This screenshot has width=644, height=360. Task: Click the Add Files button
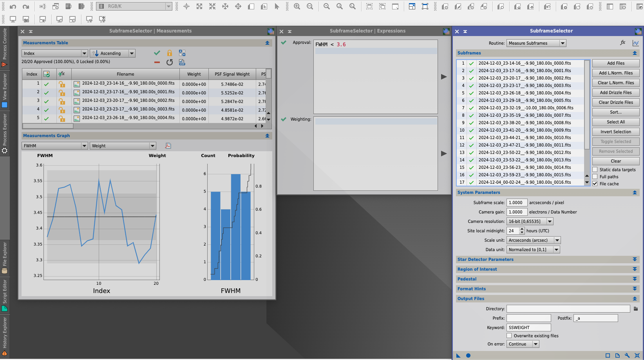[616, 63]
